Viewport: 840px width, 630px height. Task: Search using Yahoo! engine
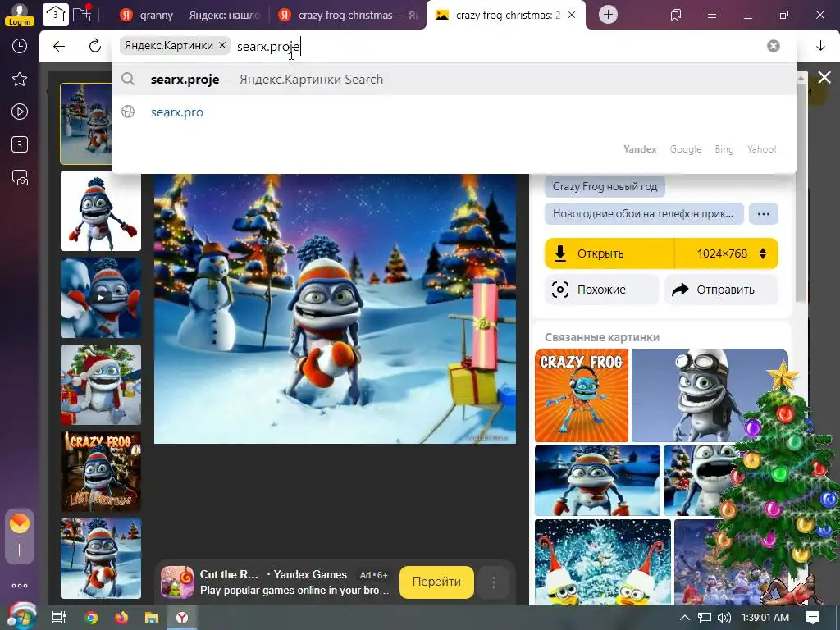[x=761, y=149]
